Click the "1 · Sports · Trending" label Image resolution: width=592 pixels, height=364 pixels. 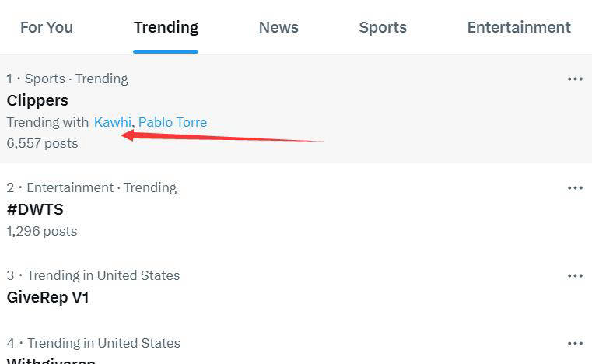tap(67, 79)
